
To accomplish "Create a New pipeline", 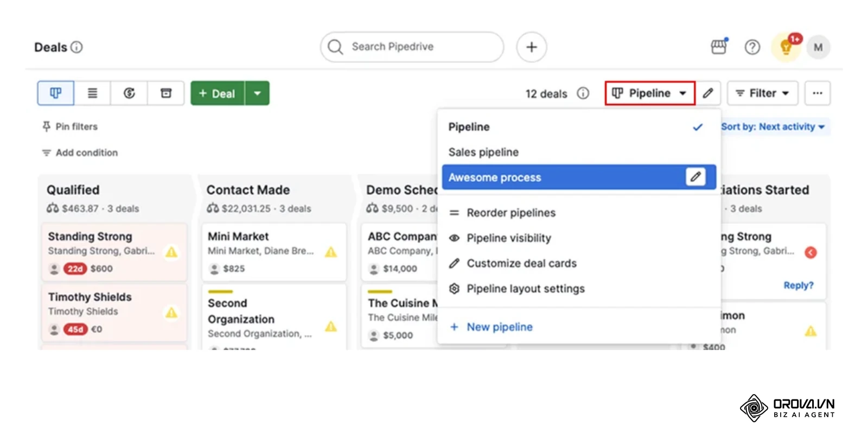I will tap(579, 327).
